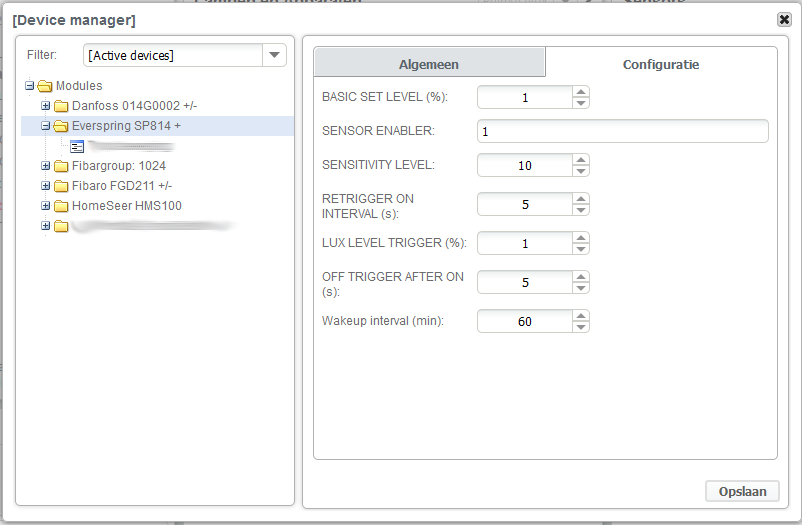Select the Everspring SP814 + tree item
The height and width of the screenshot is (525, 802).
pyautogui.click(x=126, y=126)
